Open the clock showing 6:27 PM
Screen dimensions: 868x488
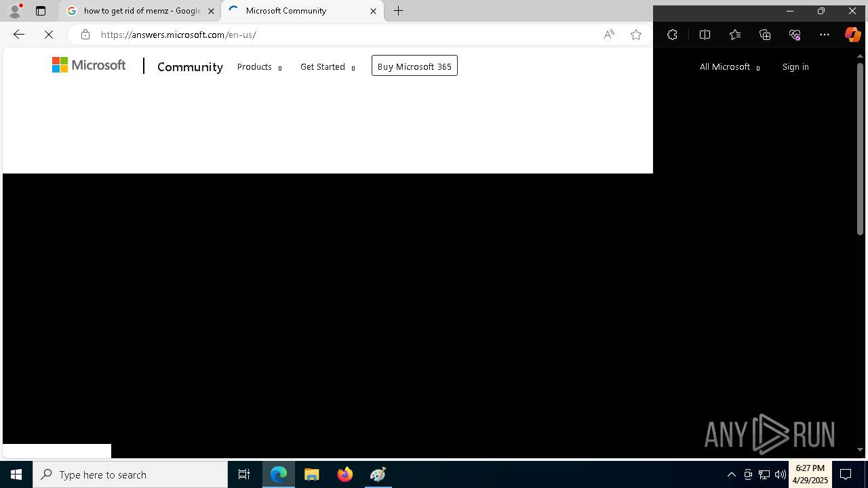(810, 474)
